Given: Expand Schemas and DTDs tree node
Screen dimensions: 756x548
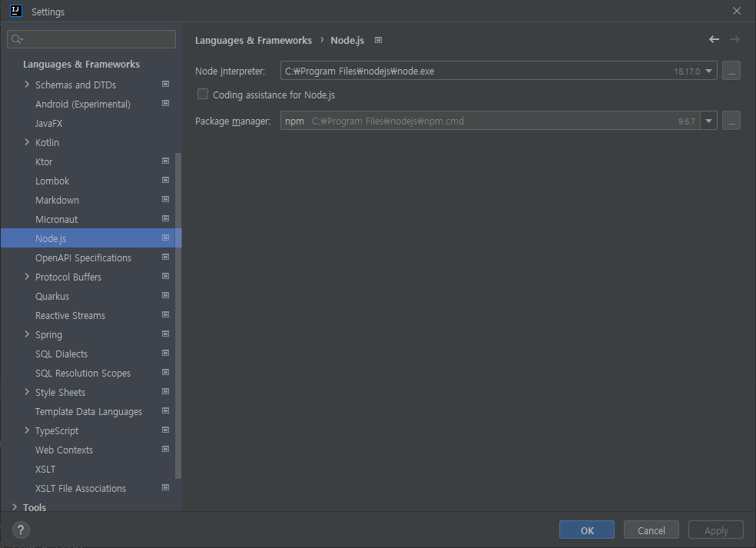Looking at the screenshot, I should [27, 85].
